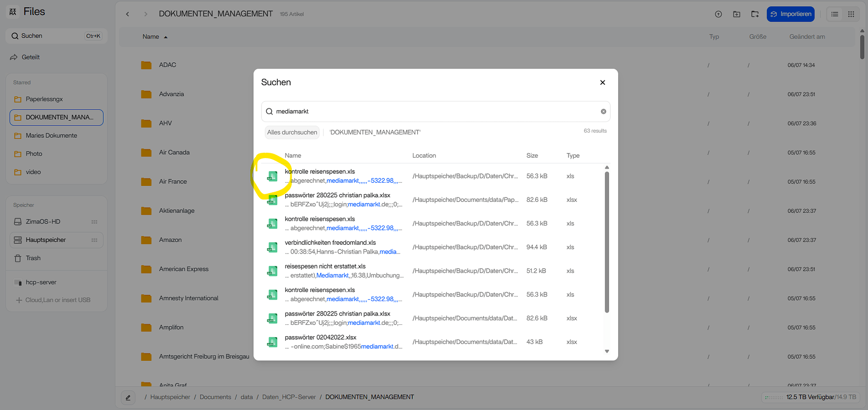This screenshot has height=410, width=868.
Task: Click the Größe column header
Action: point(758,37)
